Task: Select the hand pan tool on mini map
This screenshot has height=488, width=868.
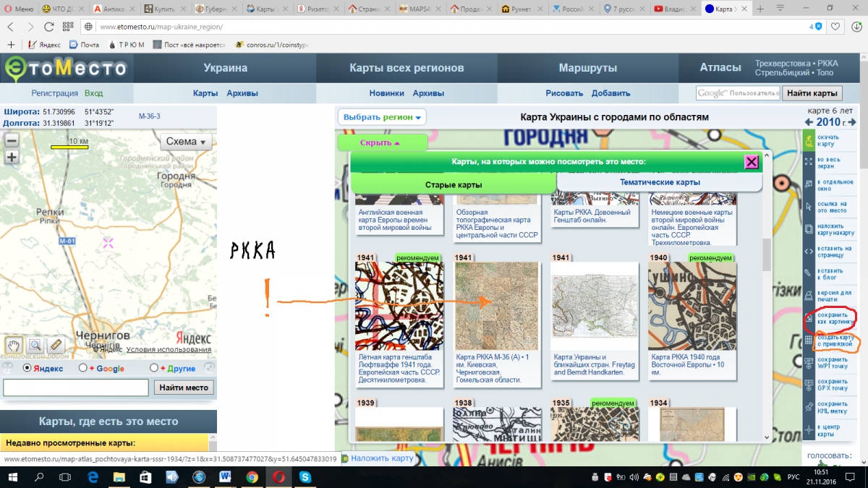Action: pyautogui.click(x=13, y=345)
